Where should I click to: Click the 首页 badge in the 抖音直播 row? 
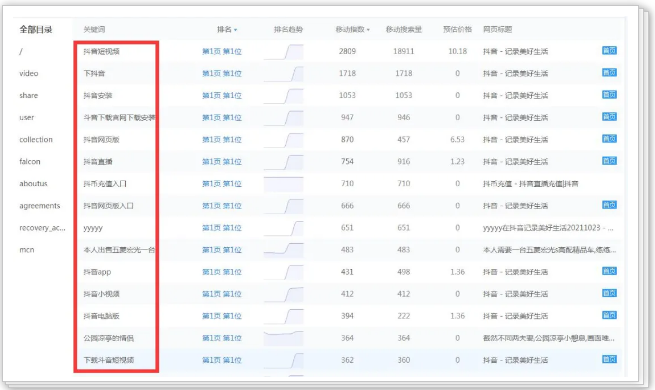(x=609, y=161)
